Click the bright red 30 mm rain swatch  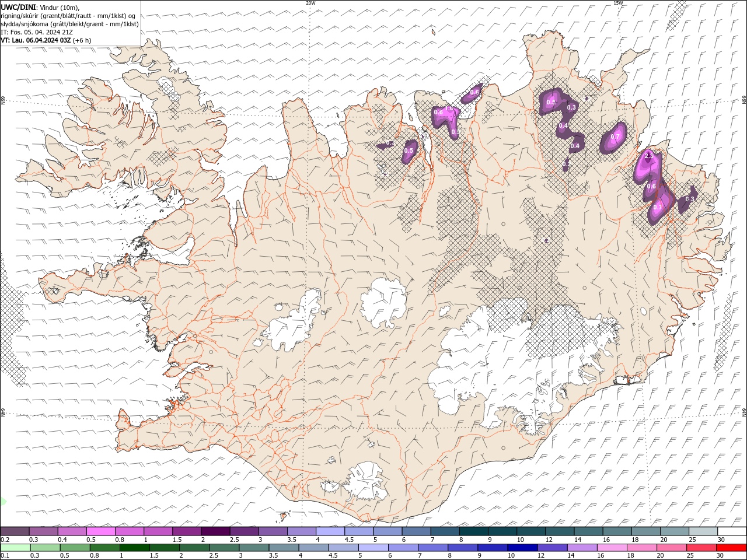click(731, 548)
